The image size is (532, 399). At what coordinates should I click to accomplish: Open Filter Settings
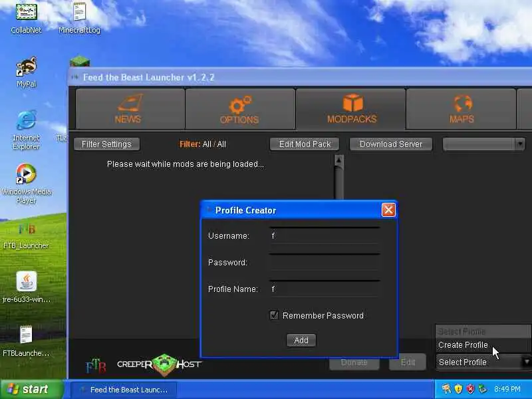106,144
